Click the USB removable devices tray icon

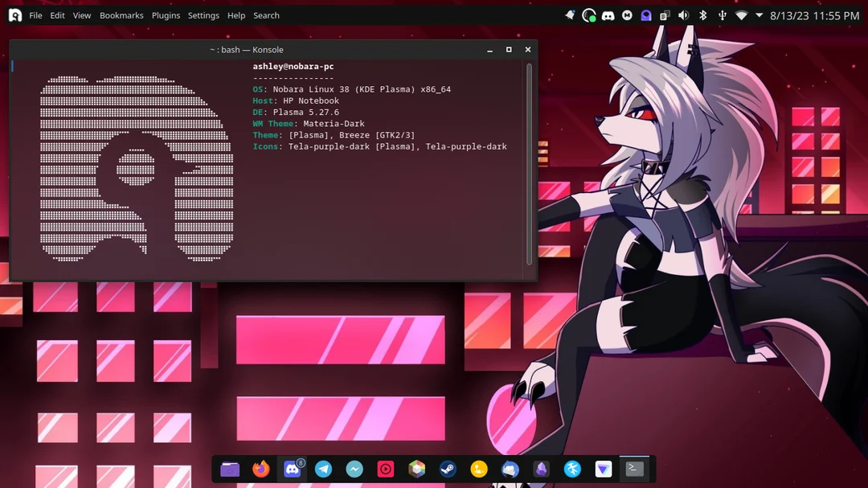click(722, 14)
